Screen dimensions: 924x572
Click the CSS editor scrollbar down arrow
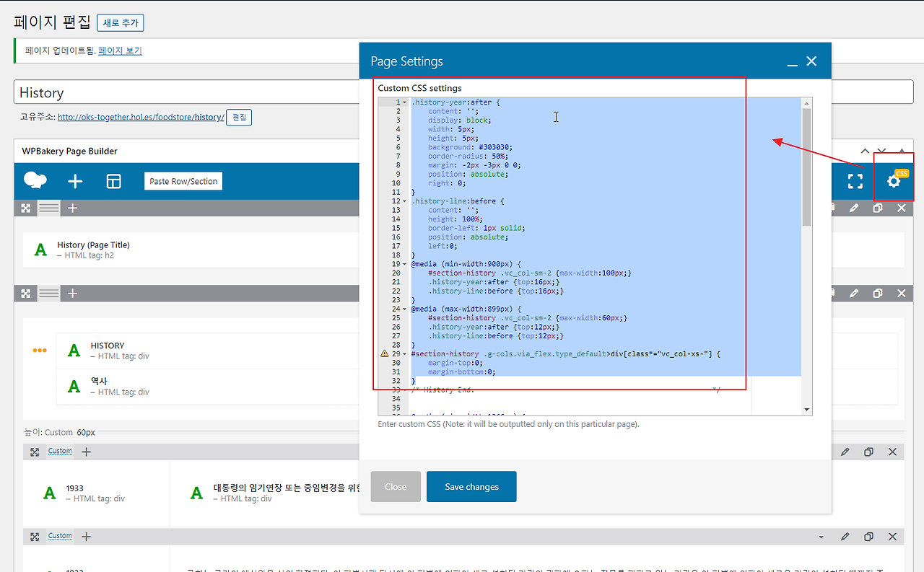click(807, 410)
